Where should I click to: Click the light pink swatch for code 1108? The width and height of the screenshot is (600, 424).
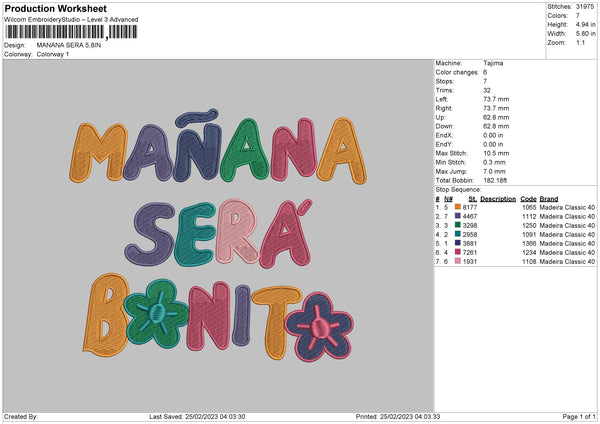tap(459, 262)
